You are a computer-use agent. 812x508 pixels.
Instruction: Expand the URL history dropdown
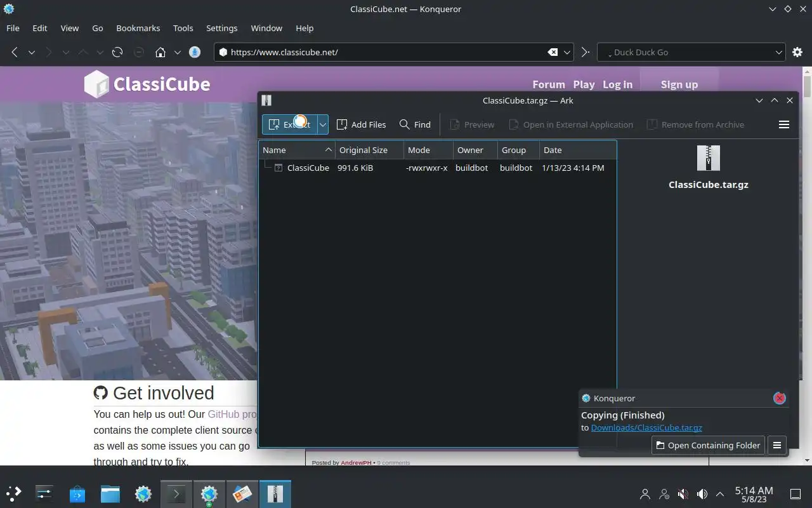pos(567,52)
